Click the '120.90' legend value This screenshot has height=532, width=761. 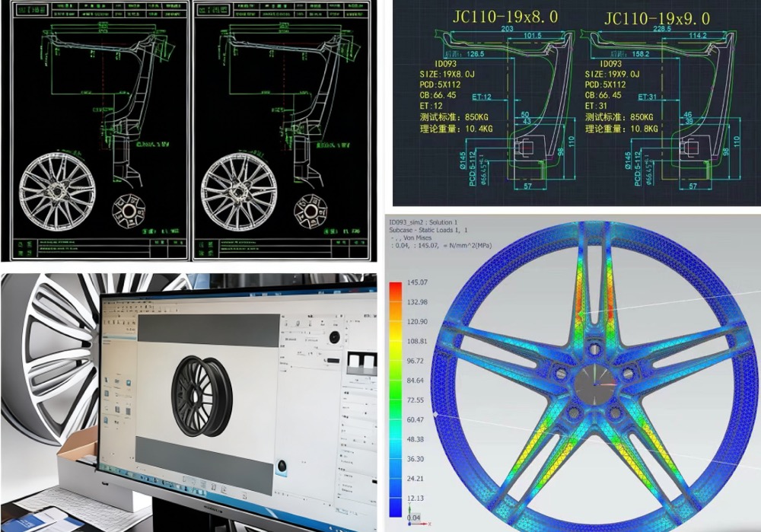417,322
